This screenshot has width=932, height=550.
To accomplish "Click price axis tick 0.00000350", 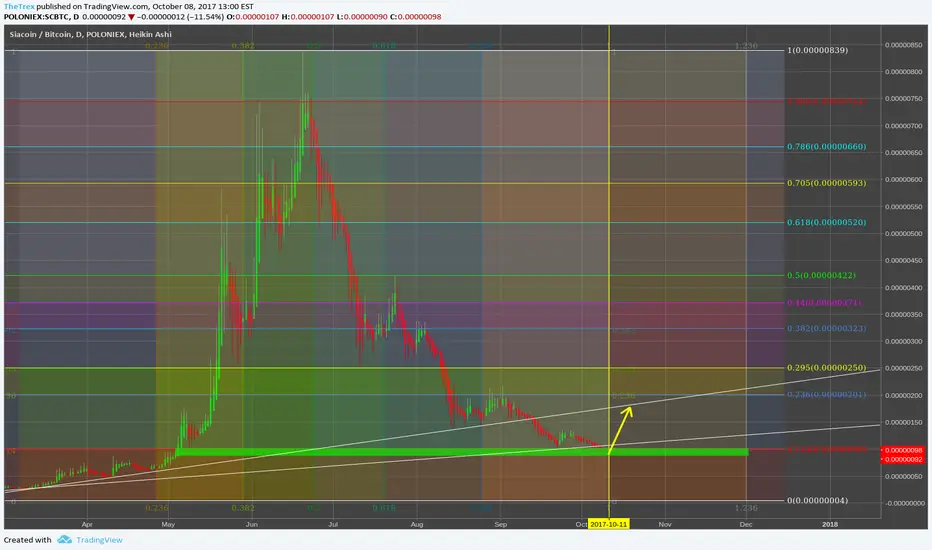I will point(903,315).
